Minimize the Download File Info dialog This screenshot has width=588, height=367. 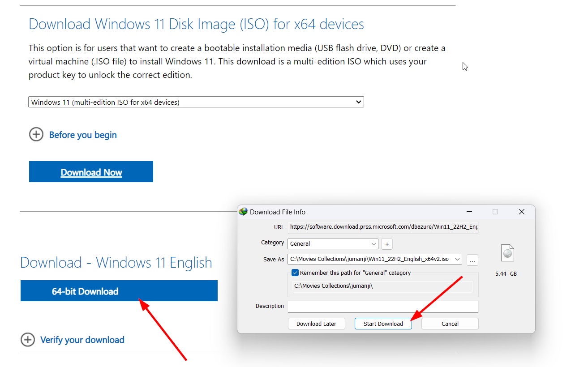click(x=469, y=212)
